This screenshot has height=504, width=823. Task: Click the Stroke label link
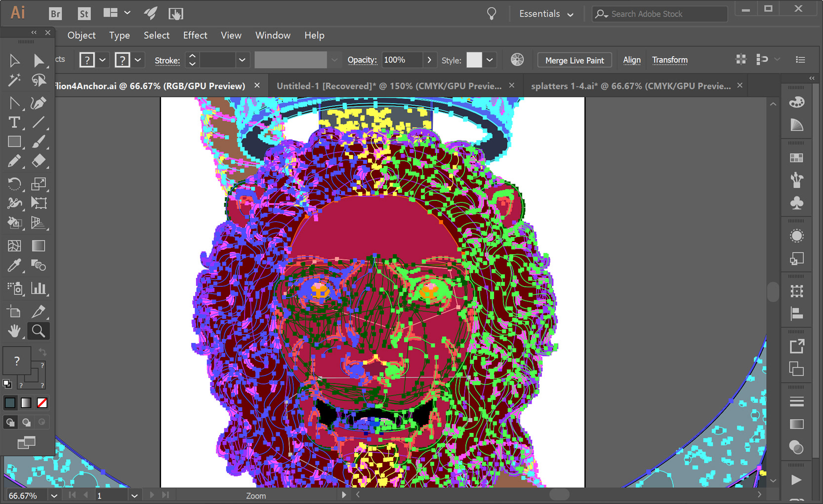[167, 60]
